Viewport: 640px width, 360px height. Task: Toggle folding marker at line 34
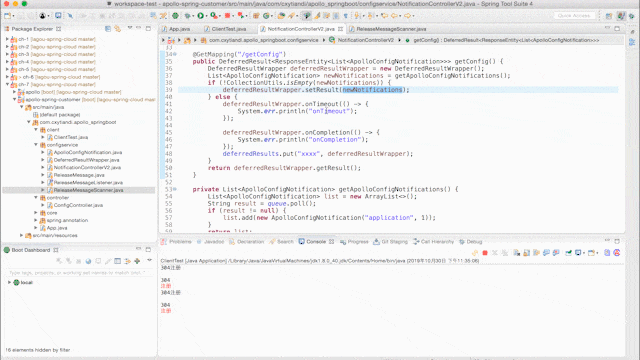pos(175,54)
